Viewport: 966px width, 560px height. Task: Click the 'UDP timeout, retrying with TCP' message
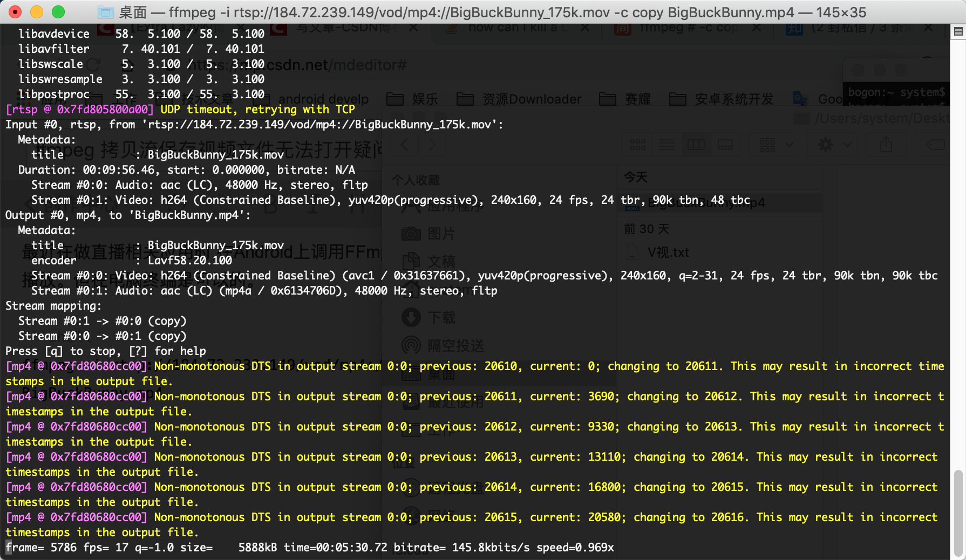258,109
